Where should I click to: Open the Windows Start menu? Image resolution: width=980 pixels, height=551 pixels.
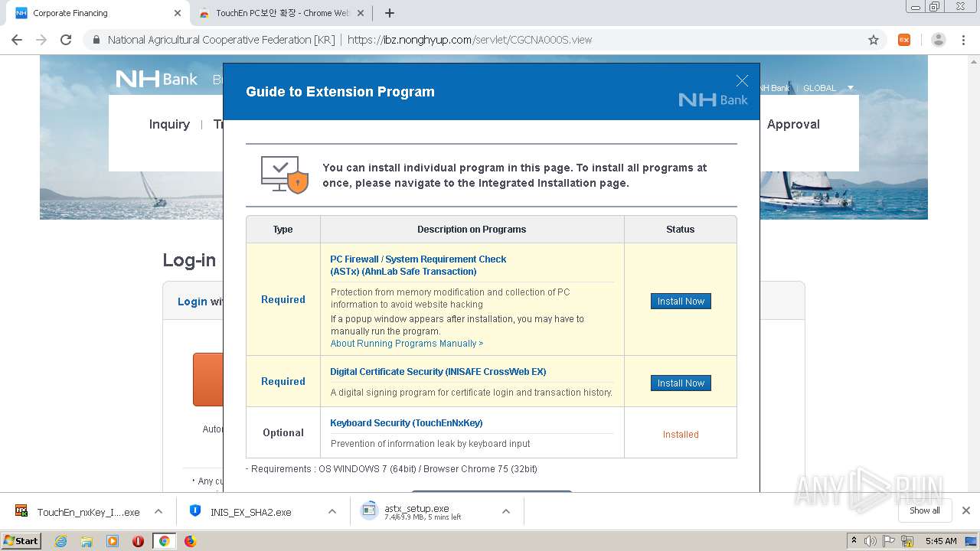pos(21,541)
